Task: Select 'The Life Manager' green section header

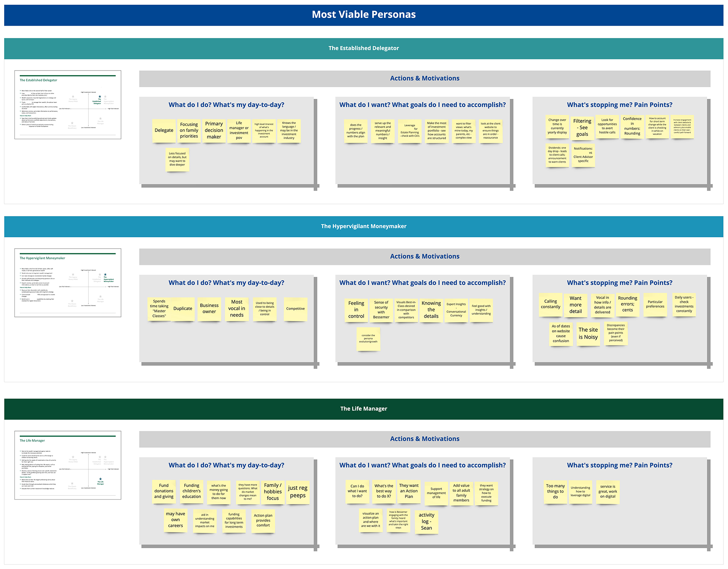Action: coord(364,409)
